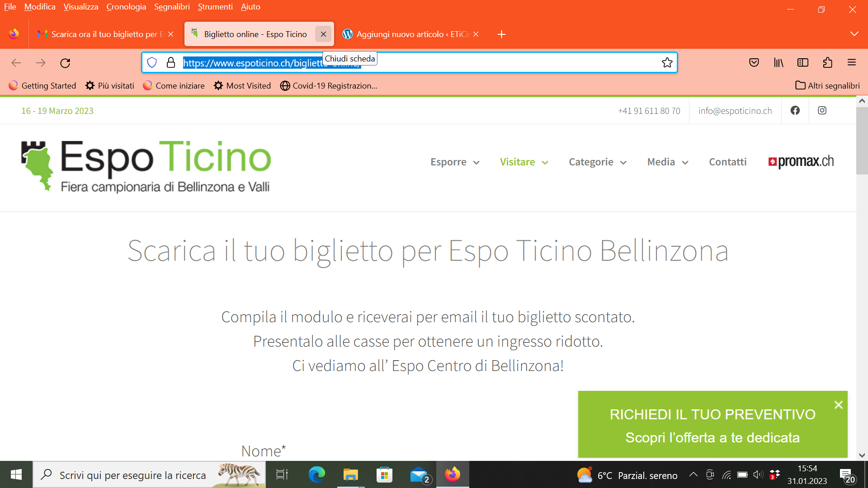The height and width of the screenshot is (488, 868).
Task: Open volume control in tray
Action: 758,474
